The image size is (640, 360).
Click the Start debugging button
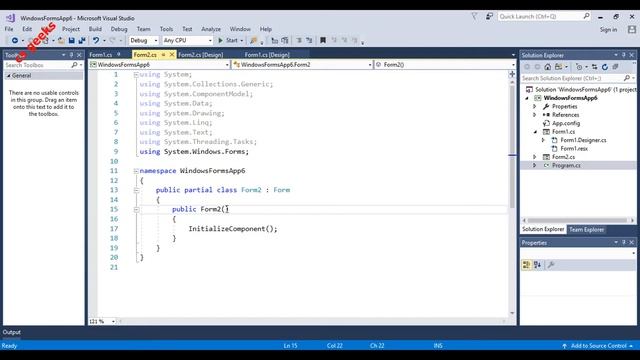tap(230, 40)
